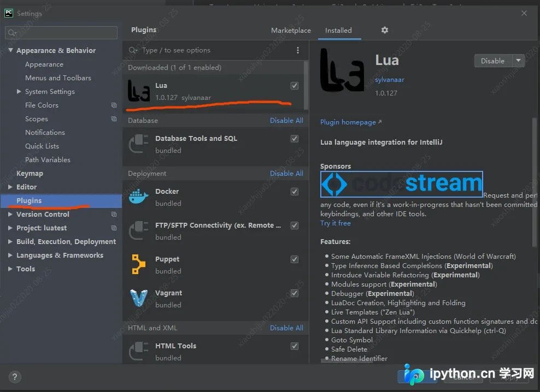Viewport: 540px width, 392px height.
Task: Click the Disable button for the Lua plugin
Action: tap(493, 61)
